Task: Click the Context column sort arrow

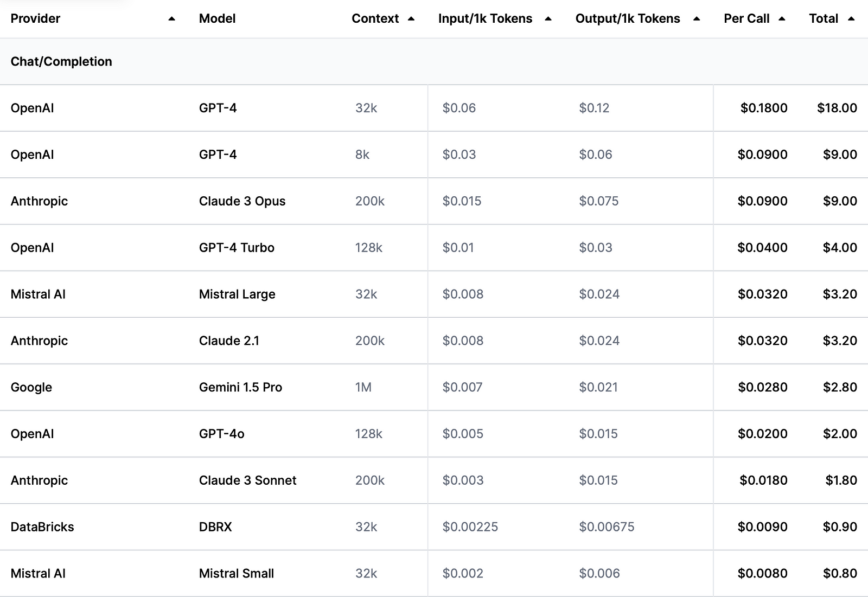Action: (x=411, y=19)
